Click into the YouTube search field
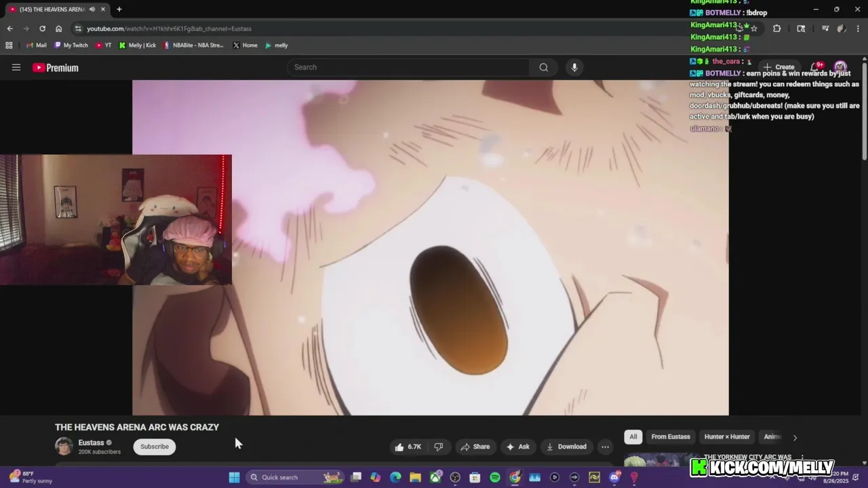 [409, 67]
